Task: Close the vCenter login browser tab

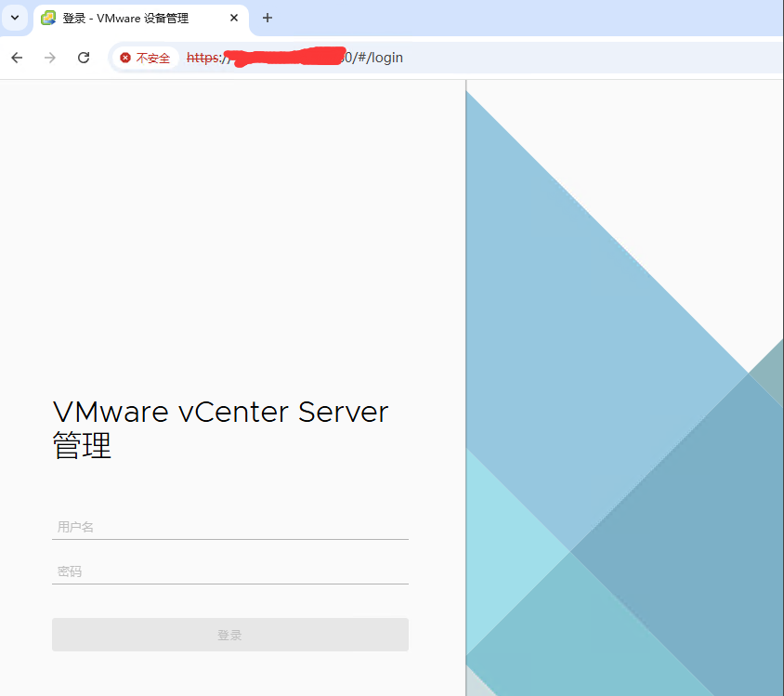Action: (x=234, y=18)
